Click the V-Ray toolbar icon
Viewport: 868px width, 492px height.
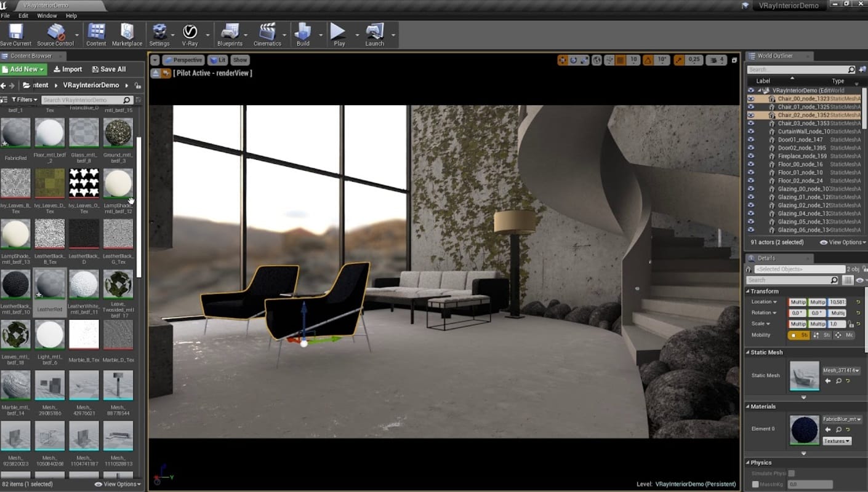pyautogui.click(x=190, y=31)
